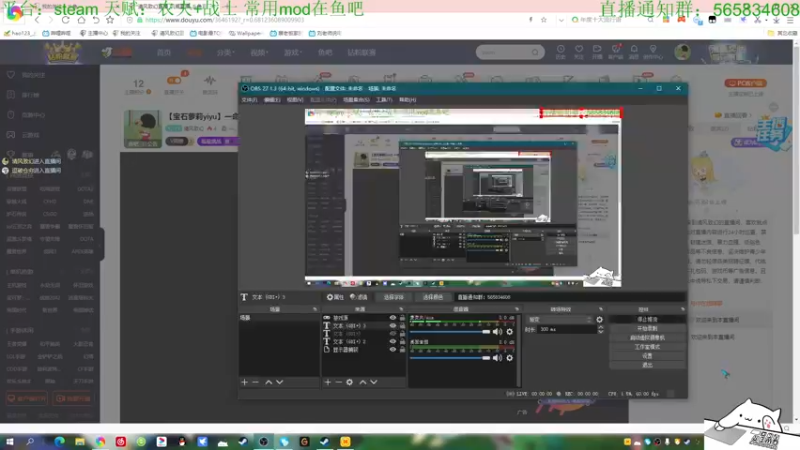Mute the first audio mixer channel
Image resolution: width=800 pixels, height=450 pixels.
pyautogui.click(x=497, y=332)
